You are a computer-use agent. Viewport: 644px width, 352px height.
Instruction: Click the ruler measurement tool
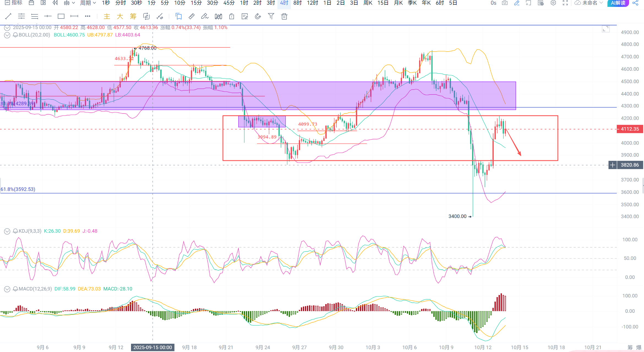coord(192,17)
